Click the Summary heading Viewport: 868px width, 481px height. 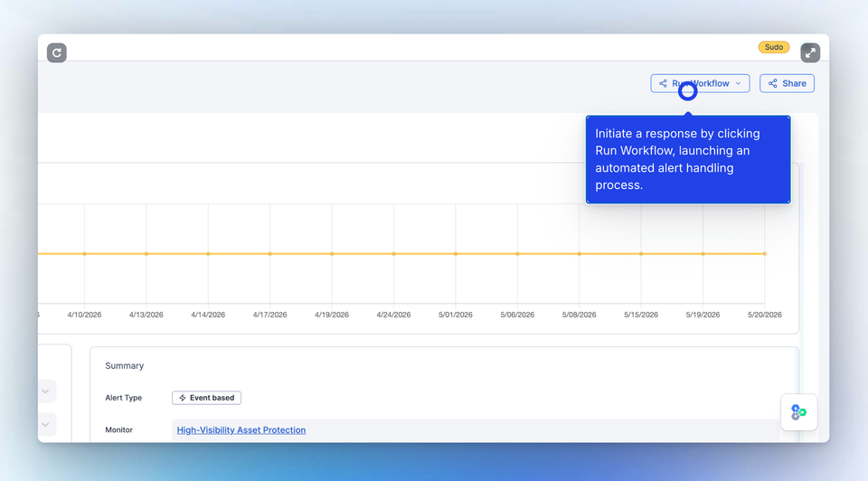point(125,366)
